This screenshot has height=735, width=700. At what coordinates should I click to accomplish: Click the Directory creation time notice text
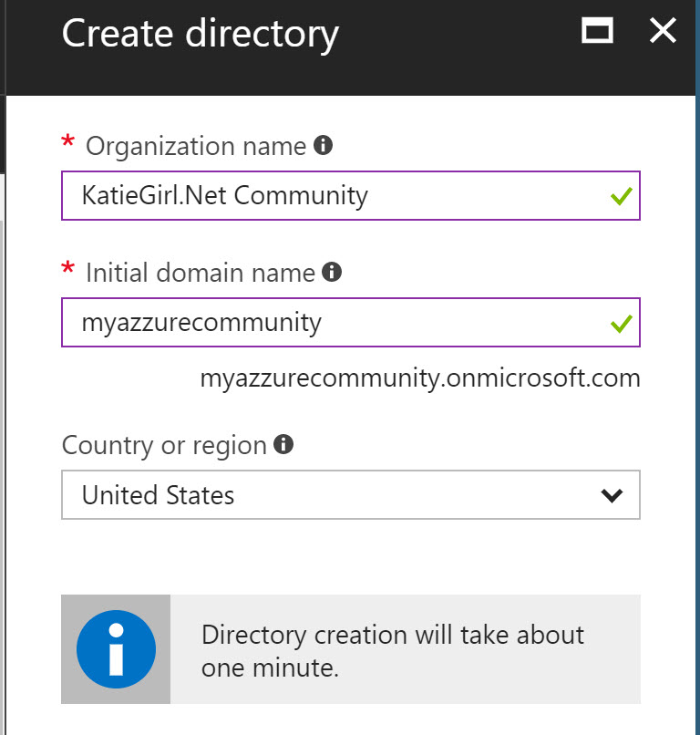point(392,650)
